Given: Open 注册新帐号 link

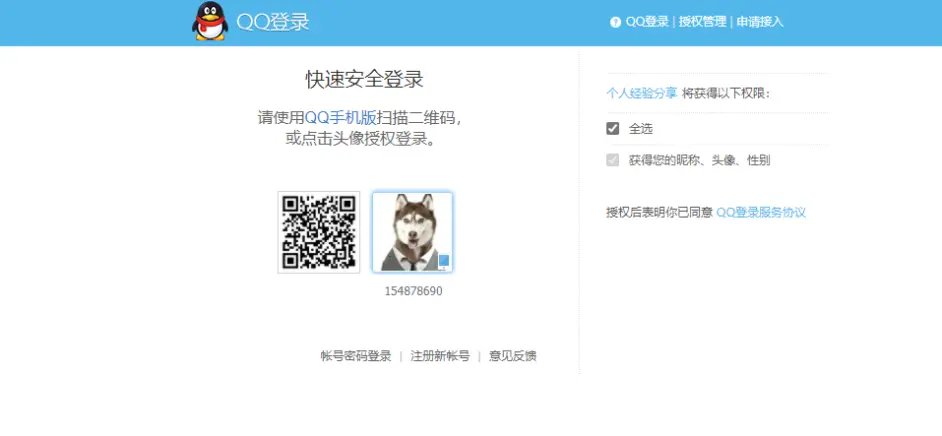Looking at the screenshot, I should coord(440,356).
